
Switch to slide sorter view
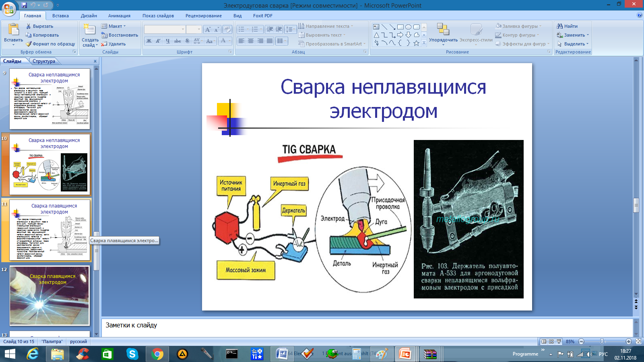pyautogui.click(x=551, y=341)
